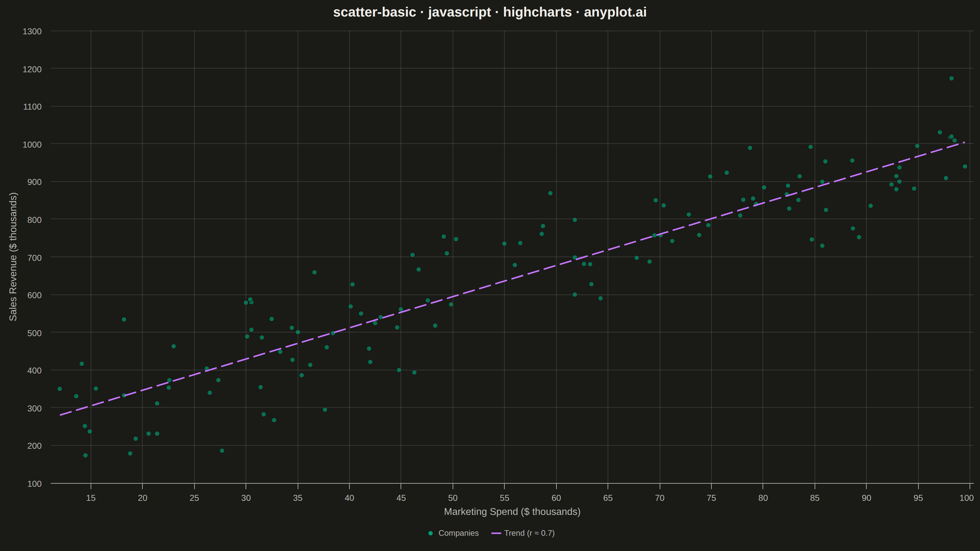Click the x-axis tick label 65

[x=608, y=498]
